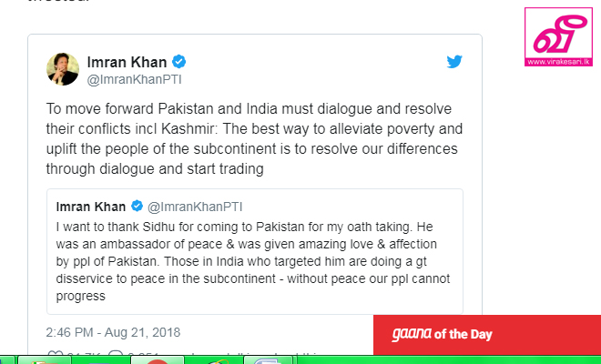
Task: Click the Twitter bird logo in tweet
Action: tap(454, 61)
